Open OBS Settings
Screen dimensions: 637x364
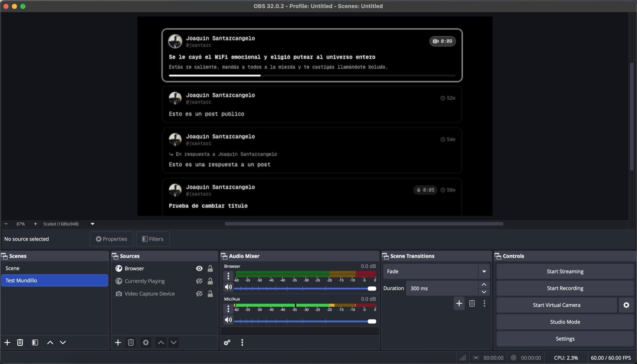(565, 339)
